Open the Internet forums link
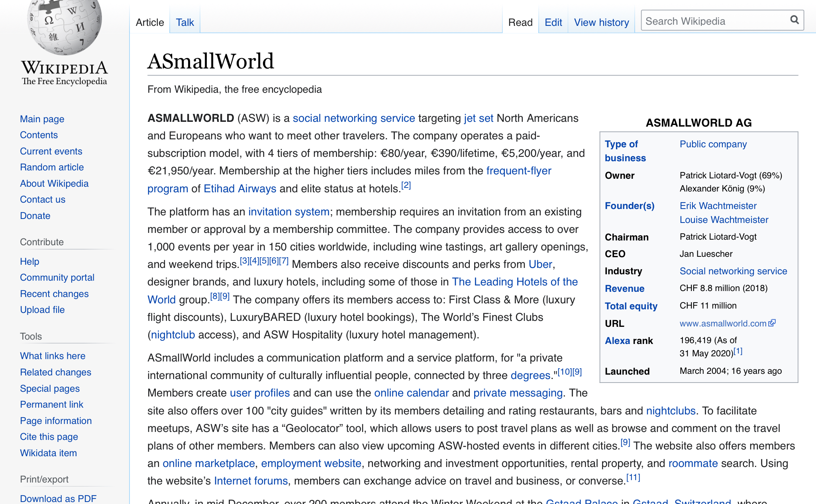 [251, 481]
